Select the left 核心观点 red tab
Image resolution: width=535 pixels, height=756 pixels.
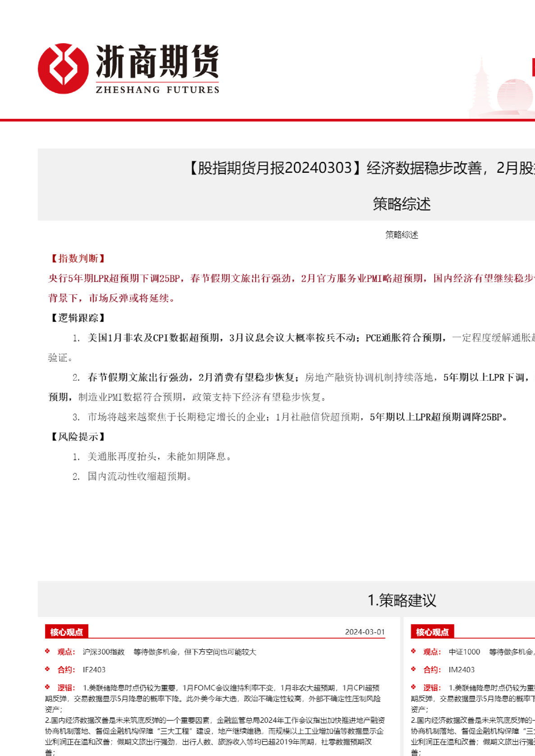[x=66, y=632]
